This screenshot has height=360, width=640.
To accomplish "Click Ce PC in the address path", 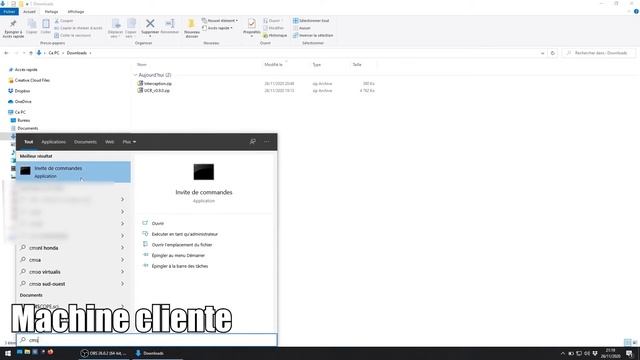I will click(x=54, y=53).
